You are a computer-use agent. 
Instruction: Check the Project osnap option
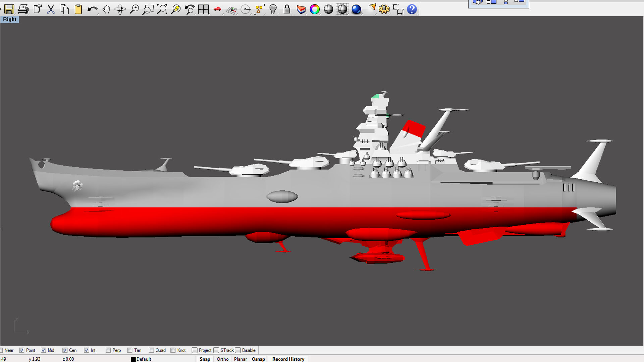click(x=195, y=350)
